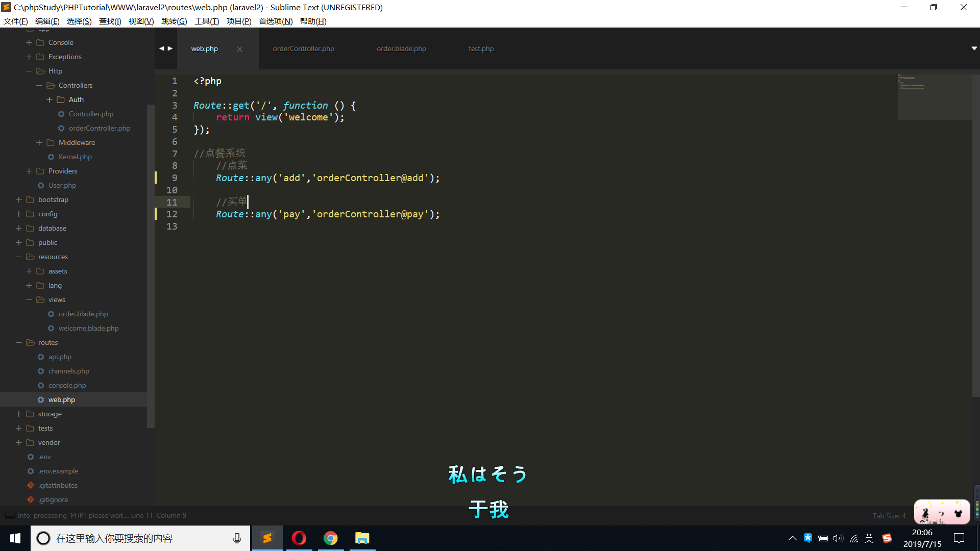Expand the Controllers folder
Image resolution: width=980 pixels, height=551 pixels.
click(39, 85)
